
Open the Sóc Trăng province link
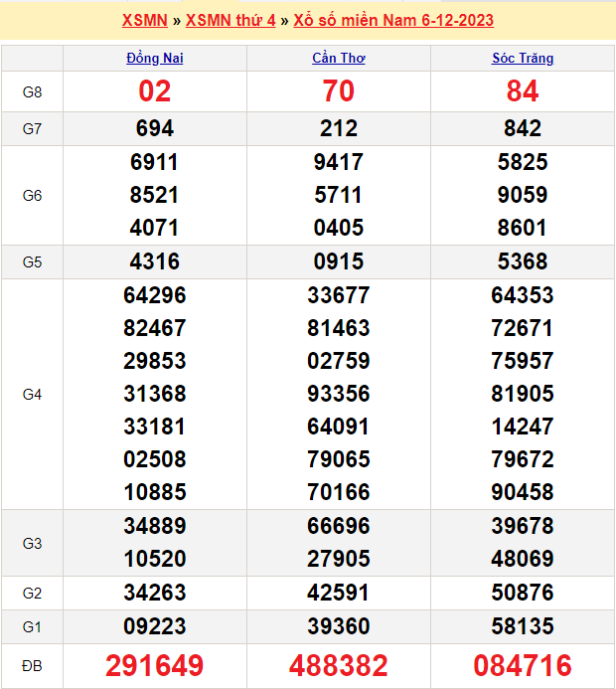tap(523, 59)
